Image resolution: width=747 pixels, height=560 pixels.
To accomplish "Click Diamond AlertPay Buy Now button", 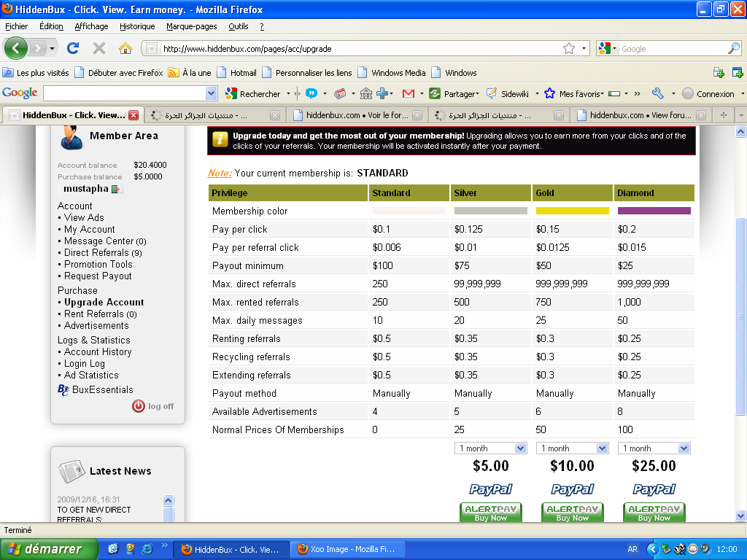I will [x=654, y=513].
